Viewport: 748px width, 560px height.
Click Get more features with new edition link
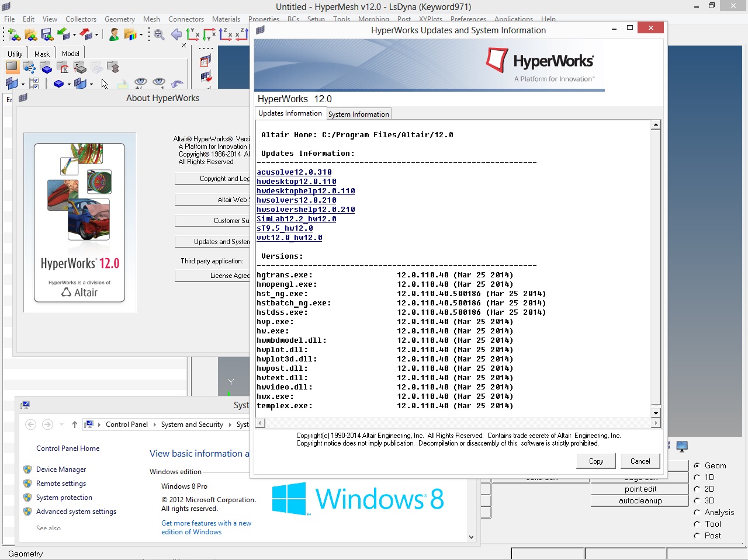[206, 527]
